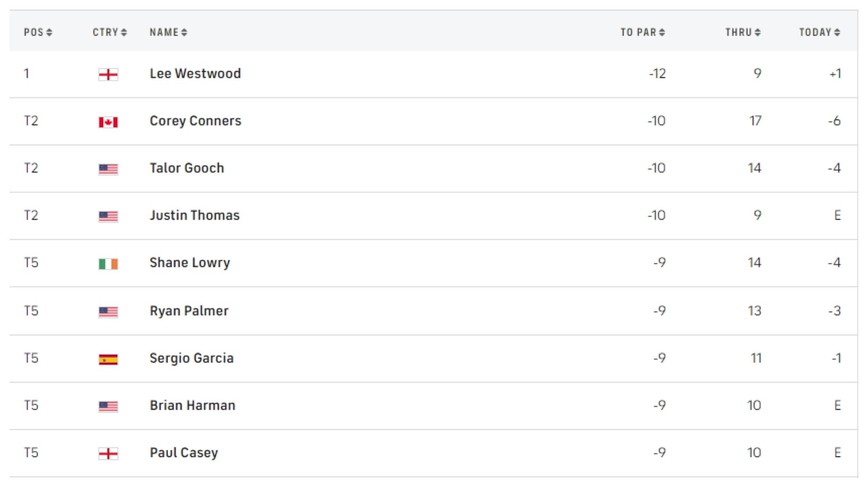Select Corey Conners player name

(196, 121)
